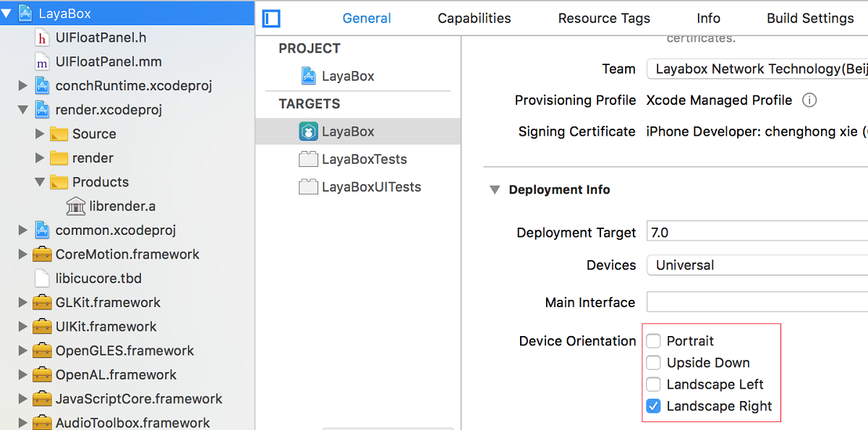Open UIFloatPanel.h header file
This screenshot has height=430, width=868.
(x=101, y=38)
